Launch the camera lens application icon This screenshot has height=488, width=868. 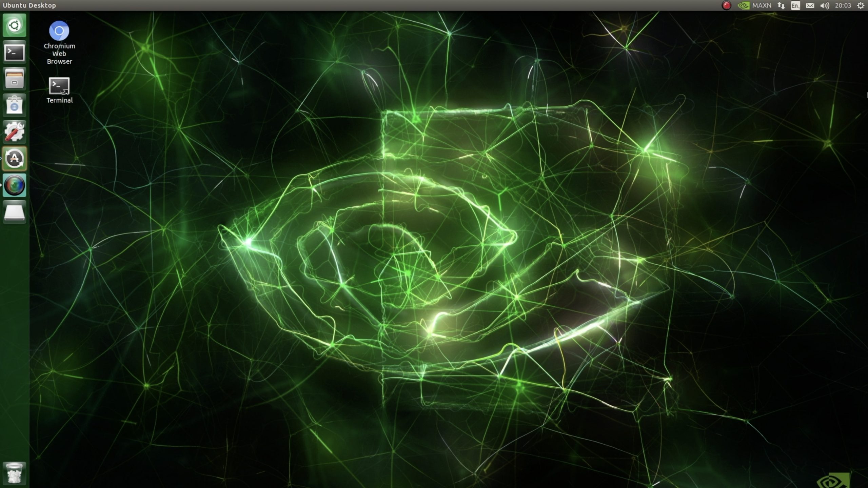(x=14, y=185)
